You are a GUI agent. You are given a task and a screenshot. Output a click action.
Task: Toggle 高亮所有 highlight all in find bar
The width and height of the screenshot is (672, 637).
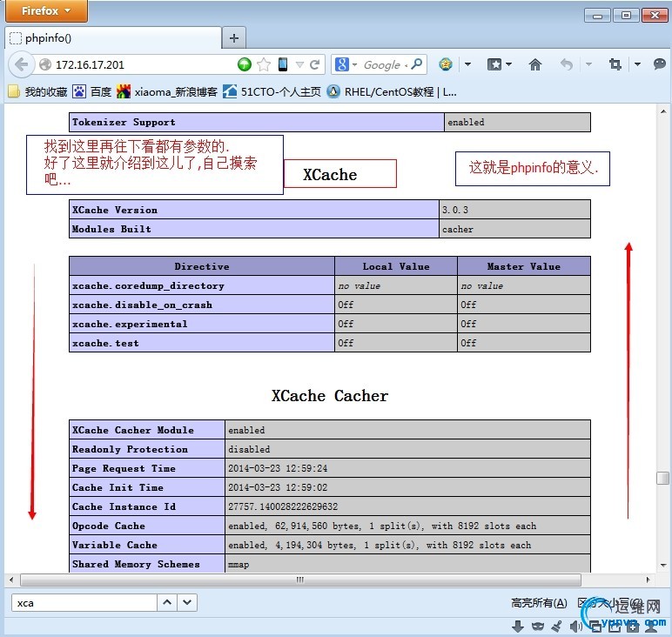[x=539, y=603]
